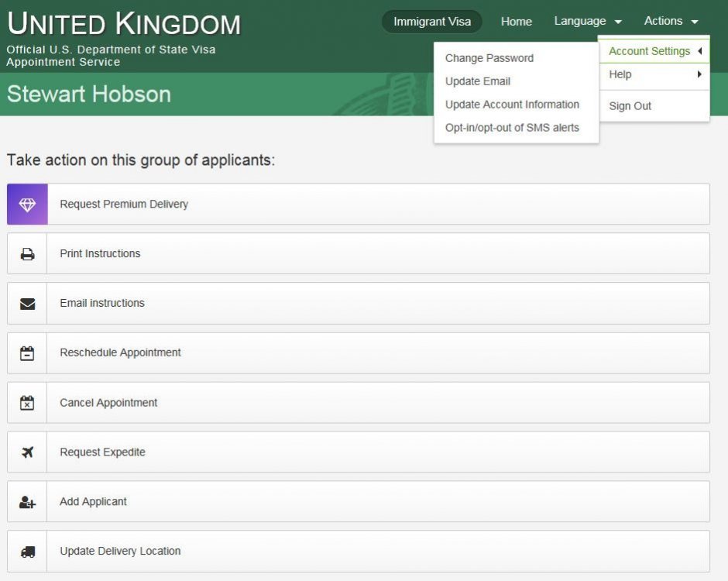The height and width of the screenshot is (581, 728).
Task: Choose Change Password from submenu
Action: 489,58
